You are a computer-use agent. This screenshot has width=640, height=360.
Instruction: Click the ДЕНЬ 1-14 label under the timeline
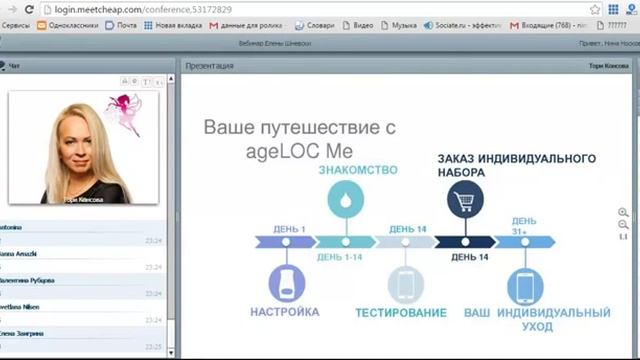point(340,257)
